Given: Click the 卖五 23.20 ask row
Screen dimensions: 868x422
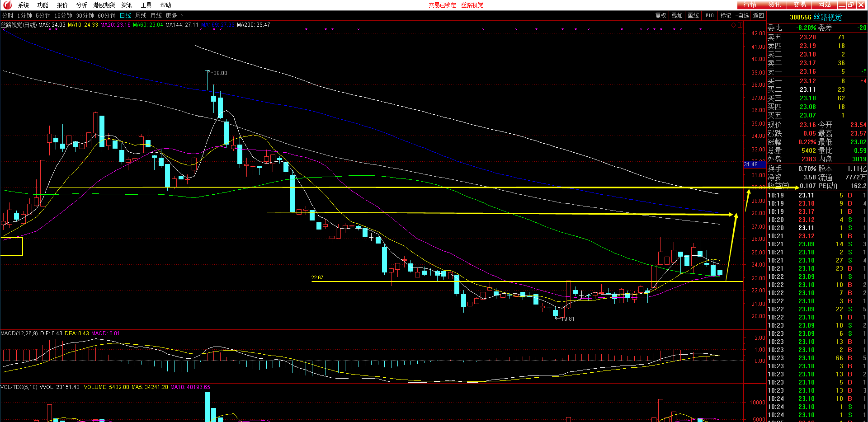Looking at the screenshot, I should coord(817,38).
